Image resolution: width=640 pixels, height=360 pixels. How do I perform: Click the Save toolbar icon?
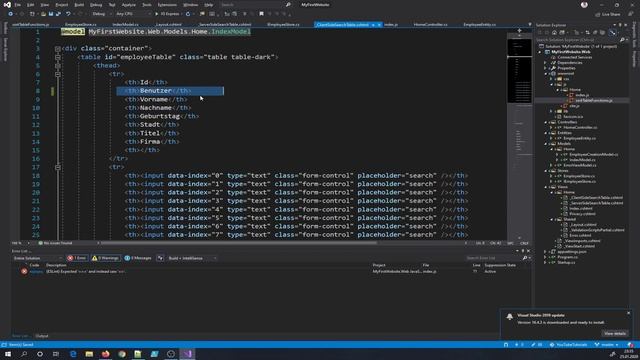51,14
